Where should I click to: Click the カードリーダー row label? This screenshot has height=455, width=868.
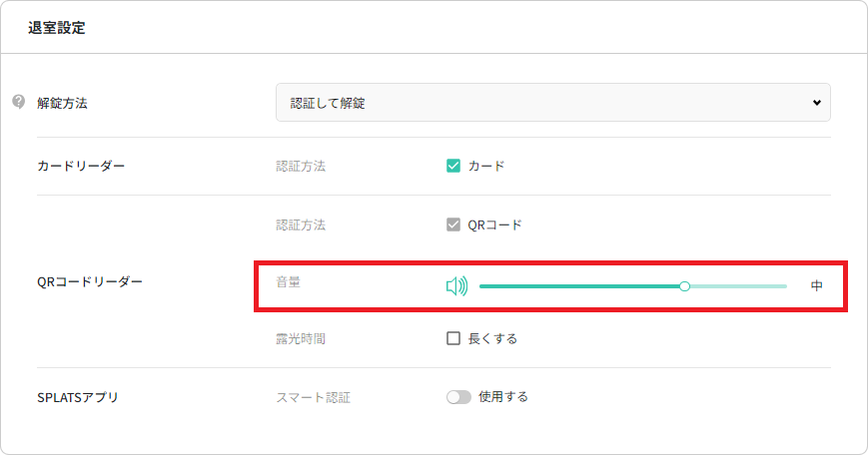click(81, 166)
